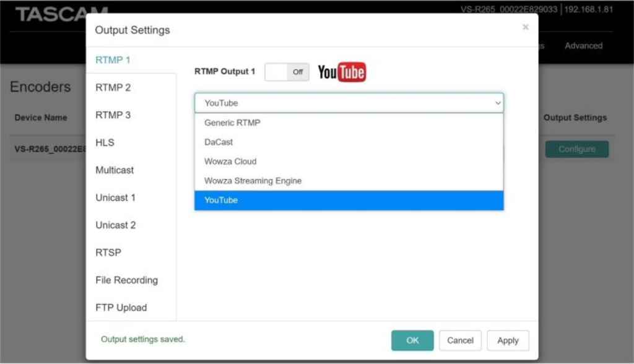Choose highlighted YouTube option in list
The width and height of the screenshot is (634, 364).
pos(349,200)
